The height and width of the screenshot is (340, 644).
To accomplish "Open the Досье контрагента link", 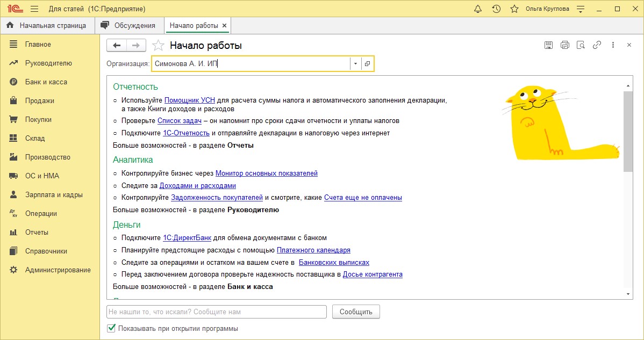I will (373, 274).
